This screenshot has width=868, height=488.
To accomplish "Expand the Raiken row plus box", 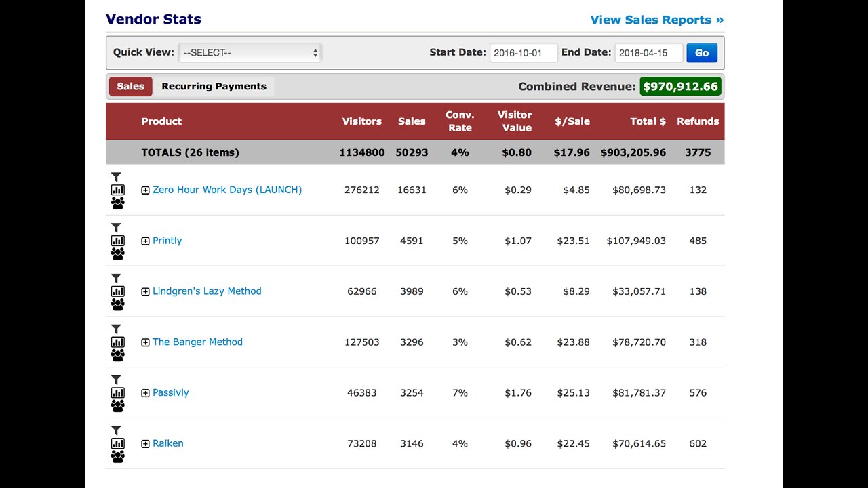I will point(145,444).
